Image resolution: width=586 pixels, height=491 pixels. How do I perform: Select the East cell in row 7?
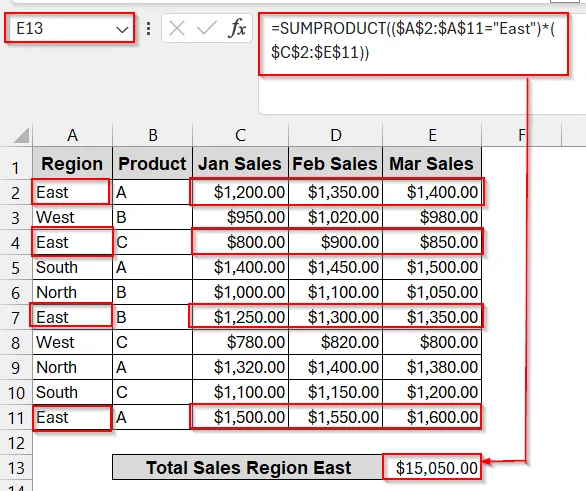[73, 317]
